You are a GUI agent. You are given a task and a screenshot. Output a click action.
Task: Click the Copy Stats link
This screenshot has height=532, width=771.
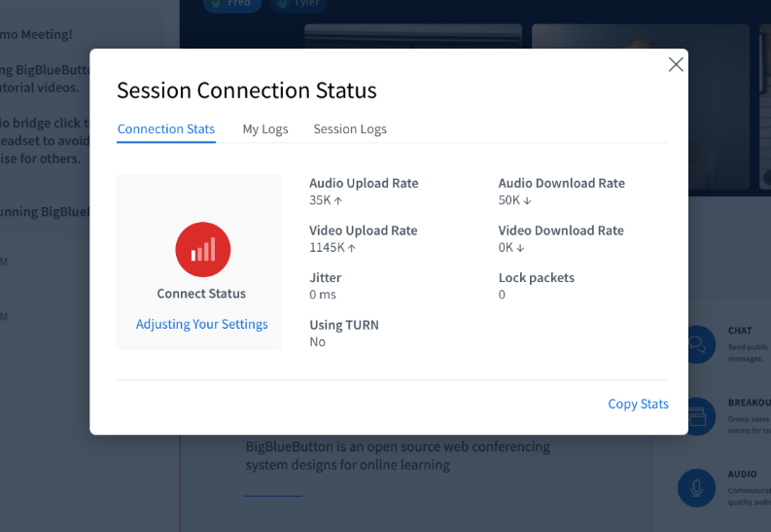click(638, 404)
